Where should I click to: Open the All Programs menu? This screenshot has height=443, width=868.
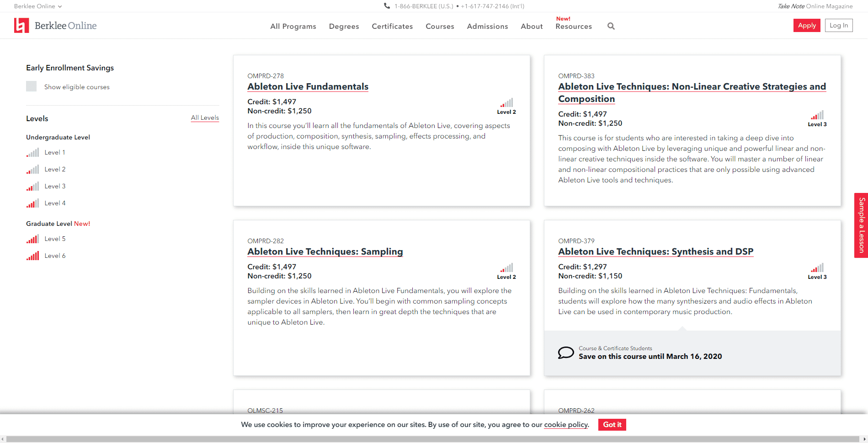pyautogui.click(x=293, y=27)
